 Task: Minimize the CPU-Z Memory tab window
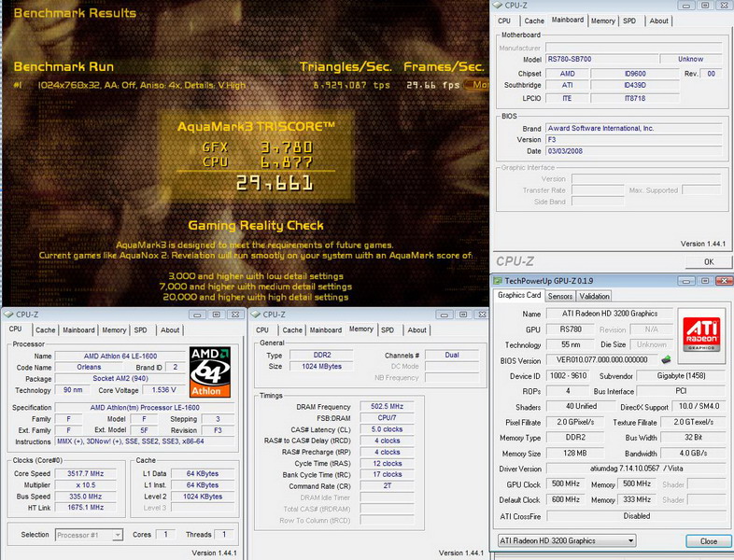click(x=445, y=315)
